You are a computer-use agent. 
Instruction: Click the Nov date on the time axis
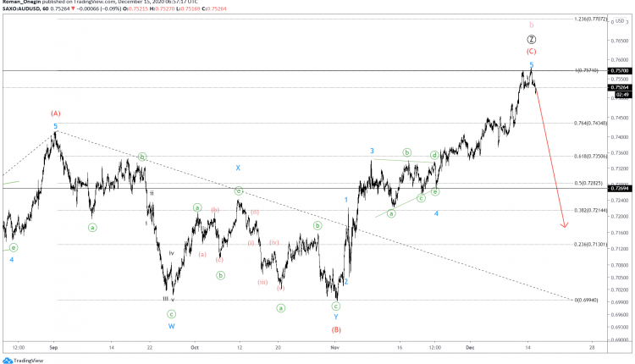click(x=334, y=347)
